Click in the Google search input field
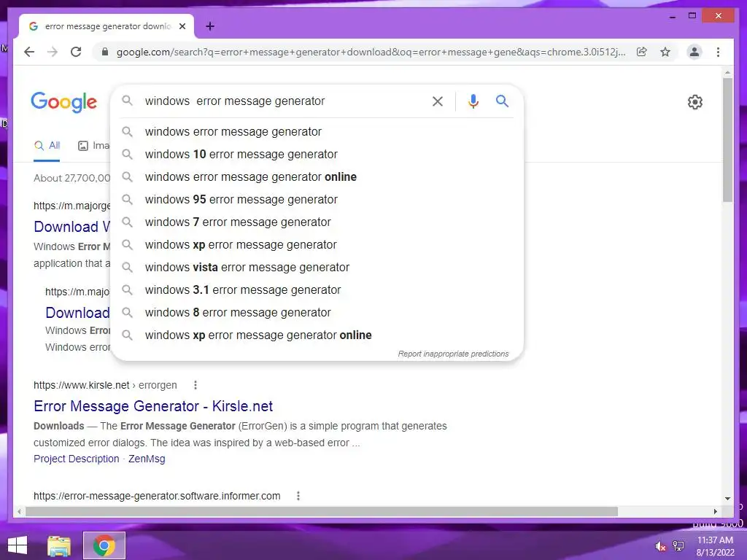The image size is (747, 560). coord(284,101)
